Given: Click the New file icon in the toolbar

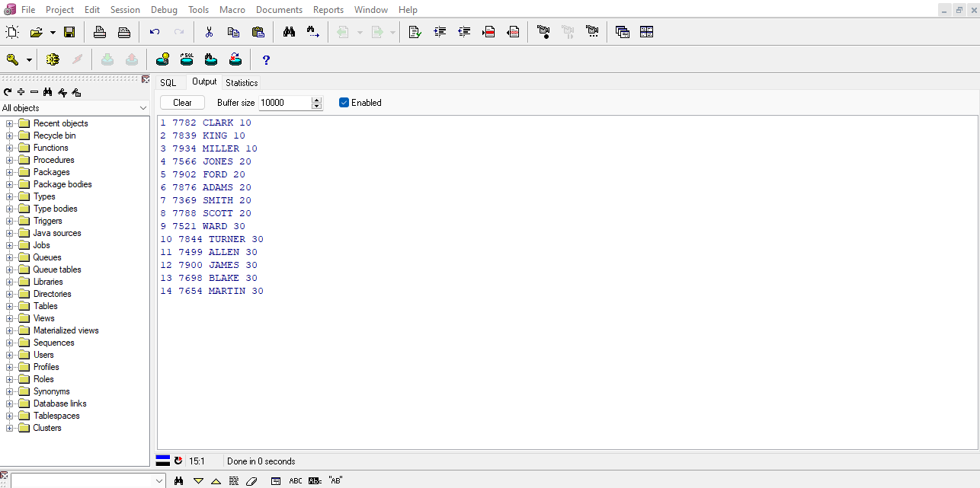Looking at the screenshot, I should [x=12, y=32].
